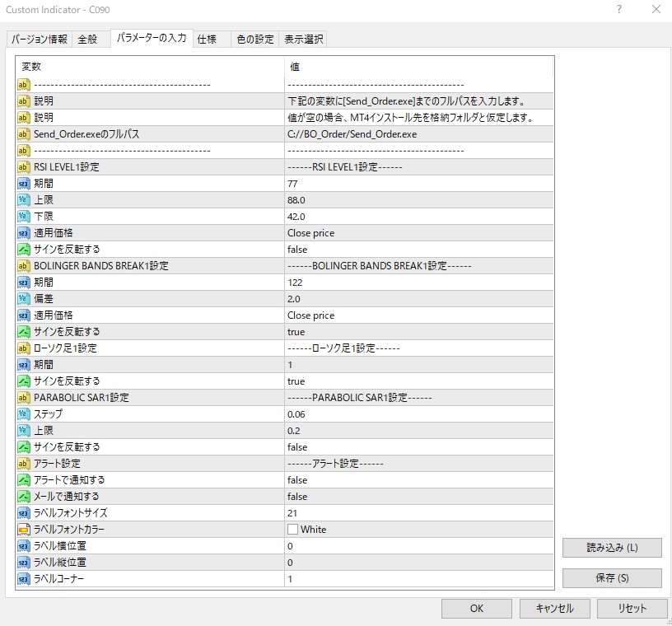Click the Send_Order.exeのフルパス variable name
Image resolution: width=672 pixels, height=626 pixels.
point(86,134)
